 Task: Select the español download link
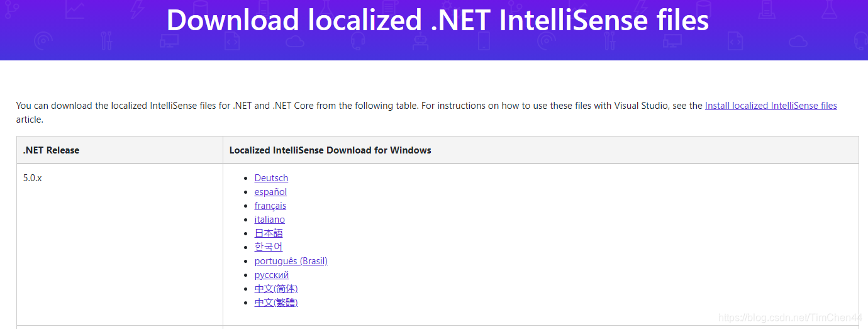pos(270,192)
